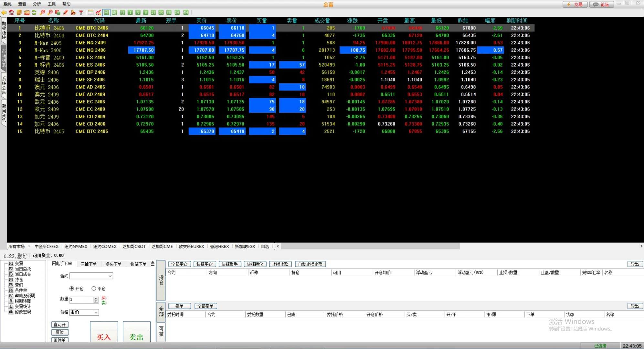Open the 合约 contract dropdown
The width and height of the screenshot is (644, 349).
[x=110, y=276]
